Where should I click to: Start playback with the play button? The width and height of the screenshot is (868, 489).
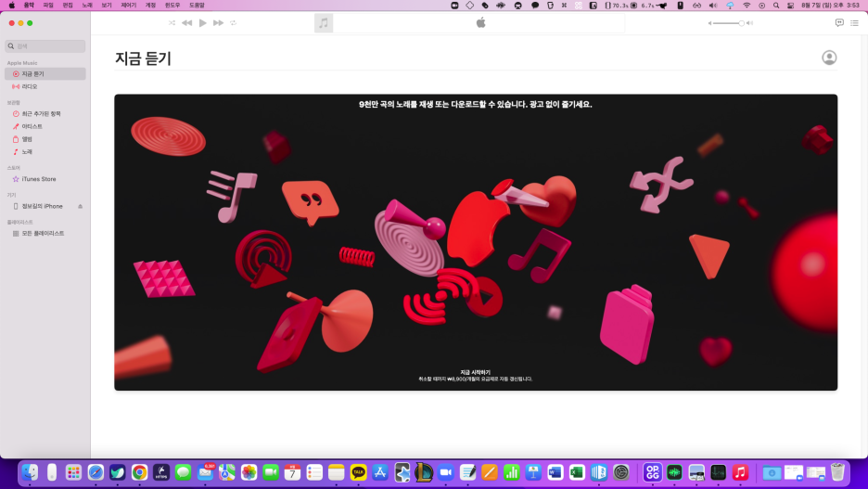(202, 22)
